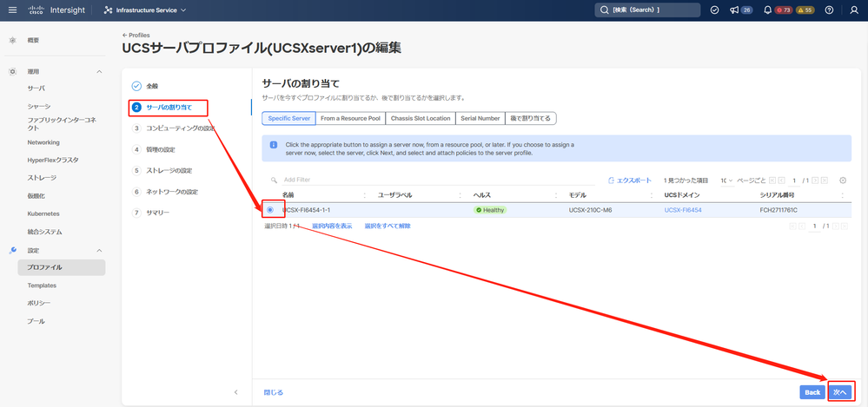The width and height of the screenshot is (868, 407).
Task: Choose the Chassis Slot Location option
Action: (421, 118)
